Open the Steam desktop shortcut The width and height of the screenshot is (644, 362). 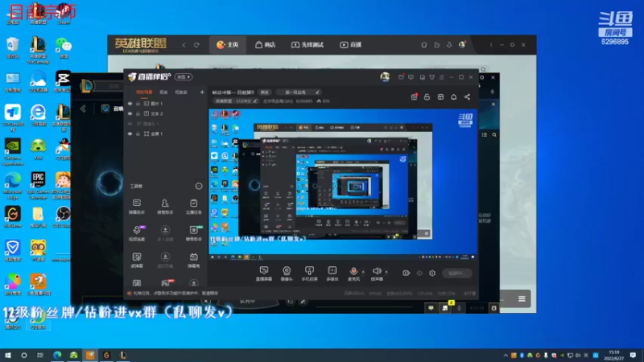64,14
